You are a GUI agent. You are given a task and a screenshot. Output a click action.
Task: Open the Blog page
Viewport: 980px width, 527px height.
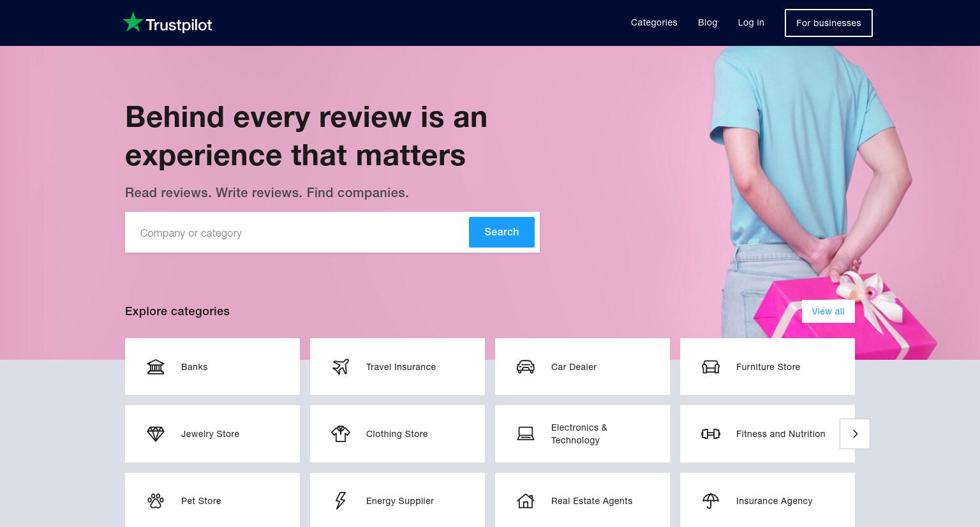(708, 22)
